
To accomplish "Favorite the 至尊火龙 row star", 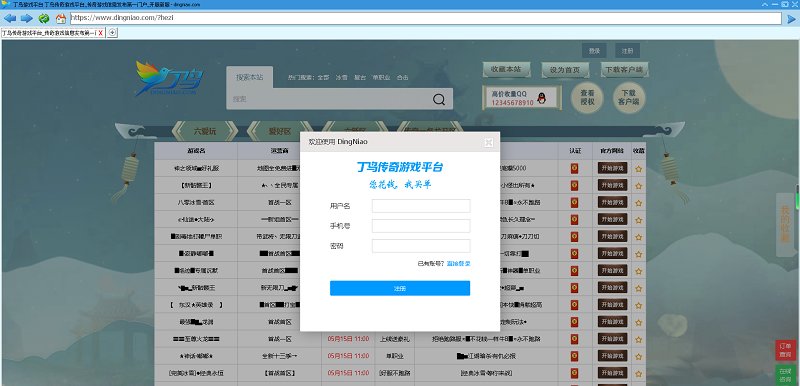I will pos(638,339).
